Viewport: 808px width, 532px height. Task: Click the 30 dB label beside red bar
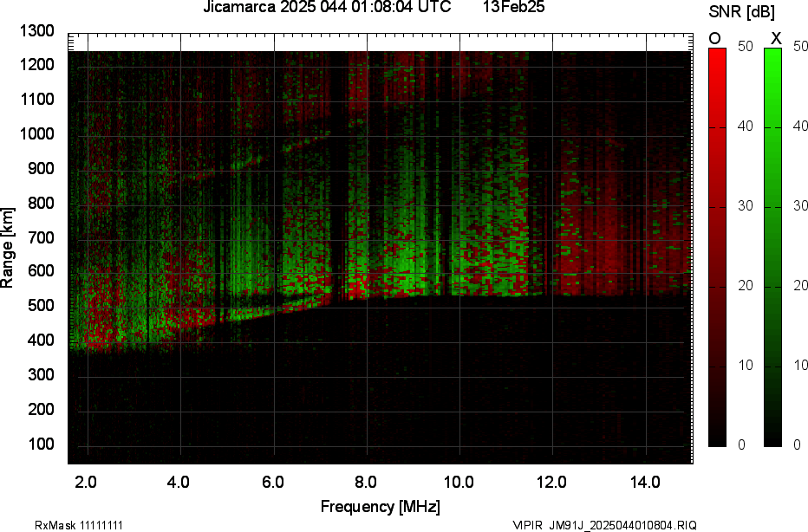(746, 206)
